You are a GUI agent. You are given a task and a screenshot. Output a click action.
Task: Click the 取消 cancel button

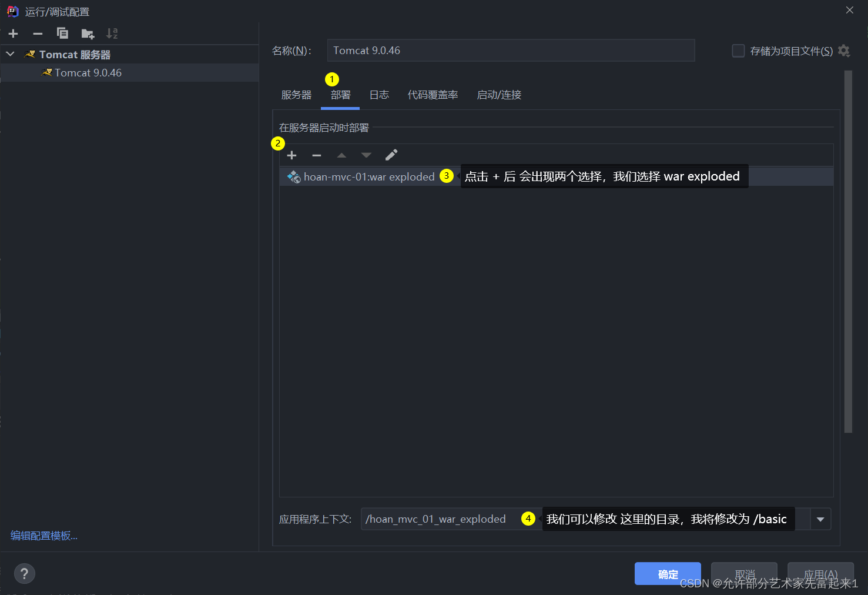pyautogui.click(x=745, y=574)
